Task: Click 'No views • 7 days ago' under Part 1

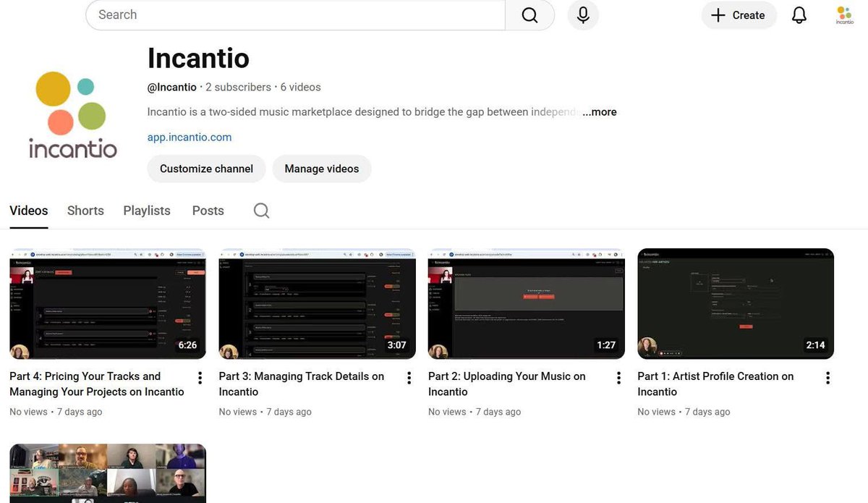Action: click(684, 412)
